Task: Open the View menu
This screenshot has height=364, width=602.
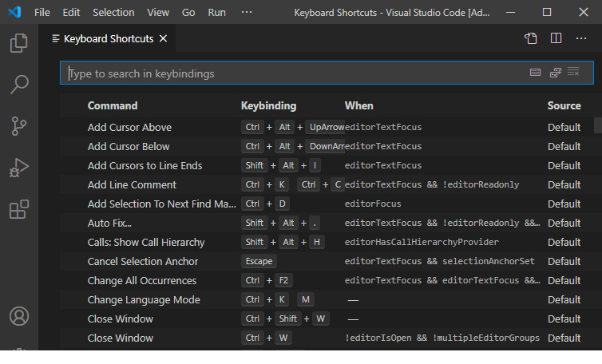Action: (158, 12)
